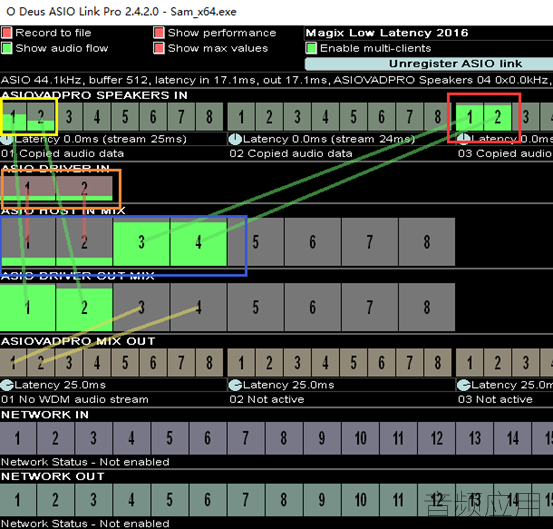The height and width of the screenshot is (529, 553).
Task: Click the Unregister ASIO link button
Action: pos(429,64)
